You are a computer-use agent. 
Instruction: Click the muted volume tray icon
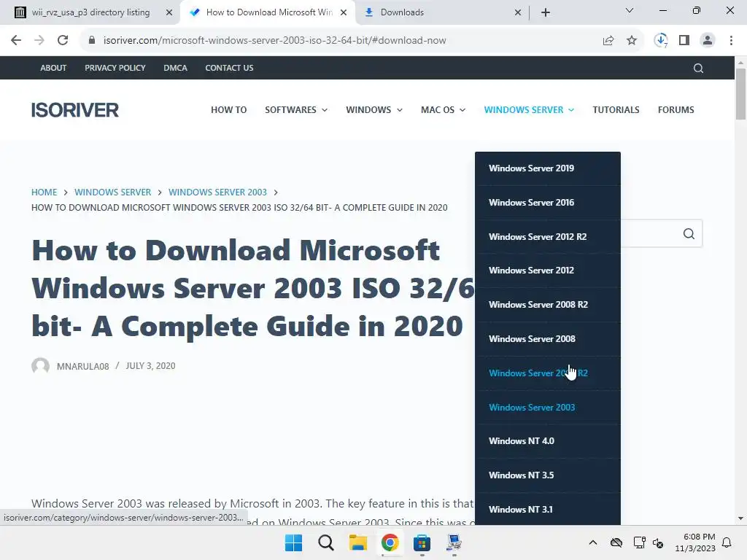(658, 542)
